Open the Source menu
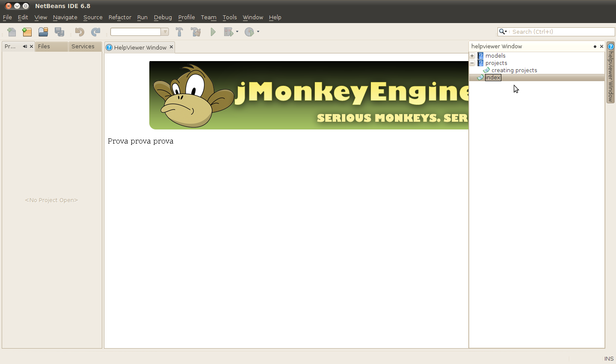Viewport: 616px width, 364px height. (x=93, y=17)
